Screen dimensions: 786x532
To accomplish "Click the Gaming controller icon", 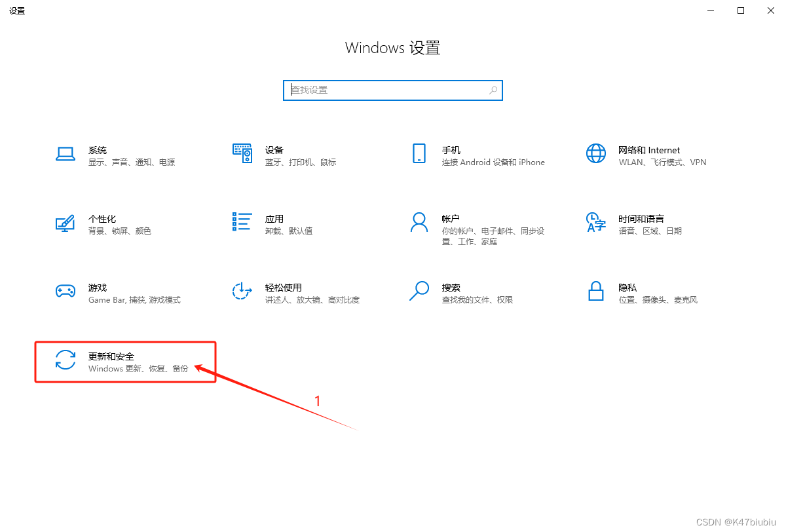I will click(65, 292).
